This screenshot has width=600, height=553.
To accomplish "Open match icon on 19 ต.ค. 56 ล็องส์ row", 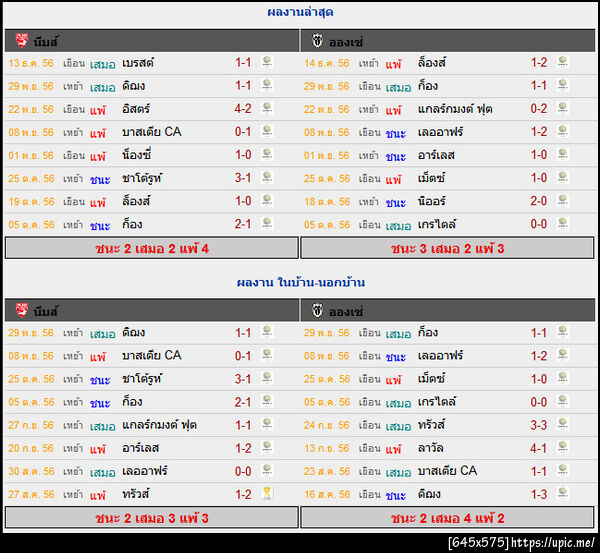I will 267,201.
